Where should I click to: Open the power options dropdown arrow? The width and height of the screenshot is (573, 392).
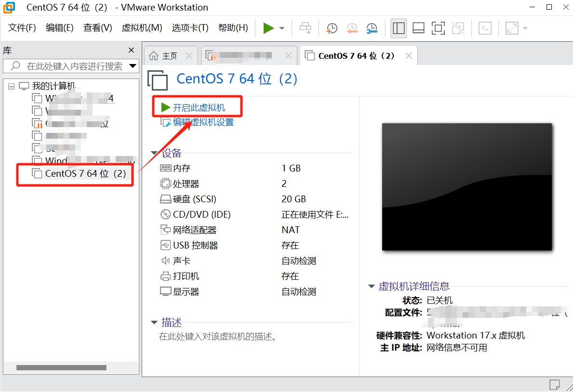282,28
